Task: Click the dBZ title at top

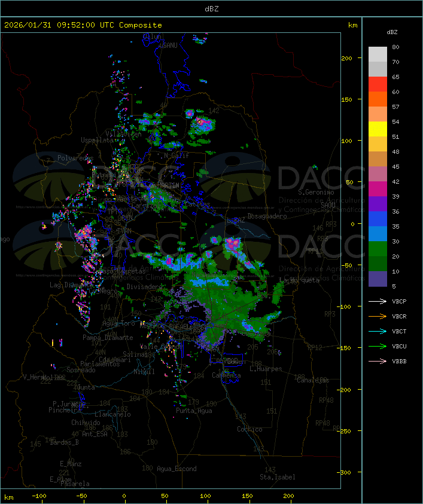Action: click(x=211, y=8)
